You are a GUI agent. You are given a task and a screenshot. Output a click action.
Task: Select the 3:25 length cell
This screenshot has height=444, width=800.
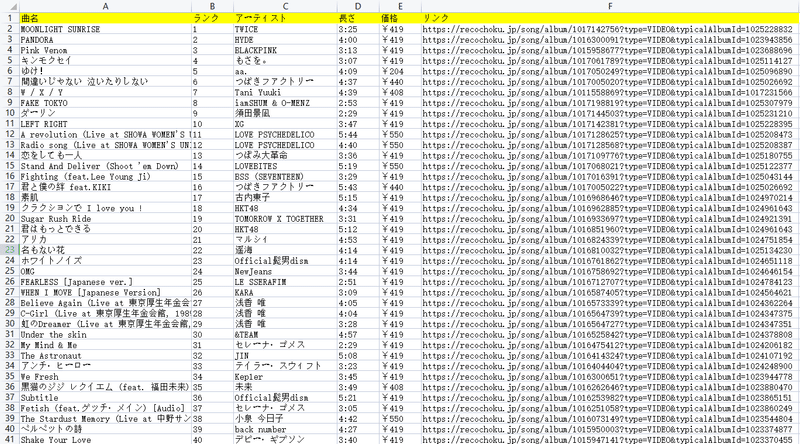point(358,29)
